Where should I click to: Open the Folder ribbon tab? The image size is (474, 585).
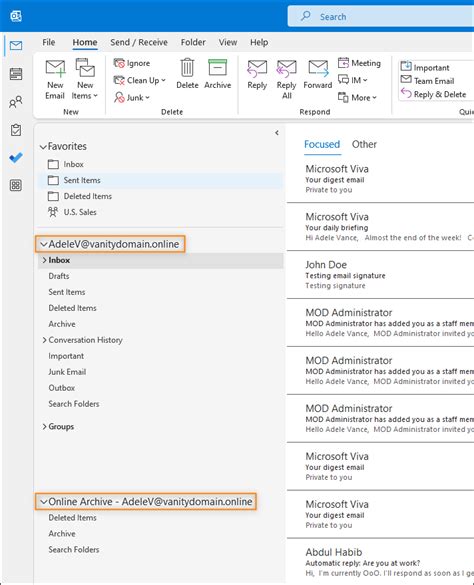point(193,42)
